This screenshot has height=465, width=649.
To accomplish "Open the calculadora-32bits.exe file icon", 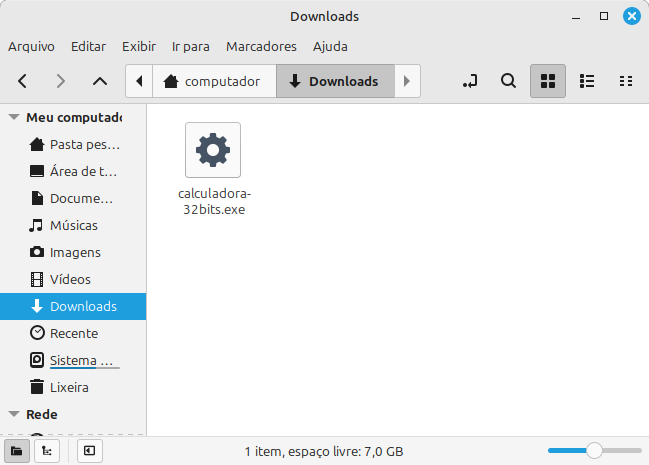I will point(213,150).
